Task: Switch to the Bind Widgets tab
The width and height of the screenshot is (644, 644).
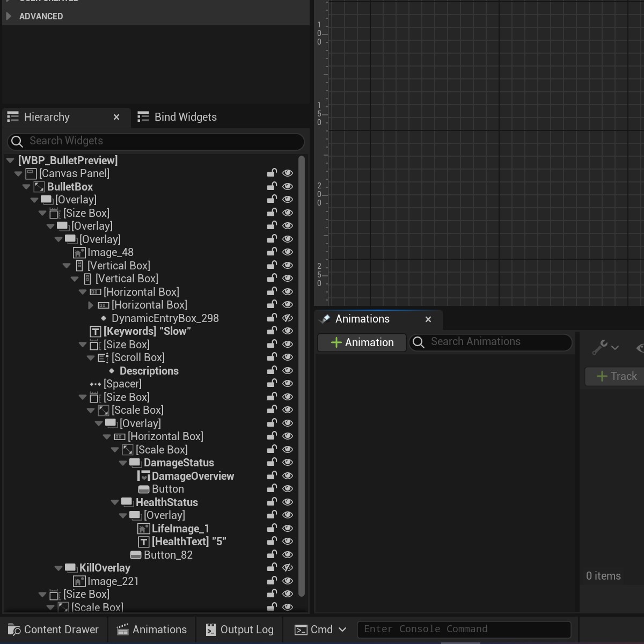Action: coord(178,117)
